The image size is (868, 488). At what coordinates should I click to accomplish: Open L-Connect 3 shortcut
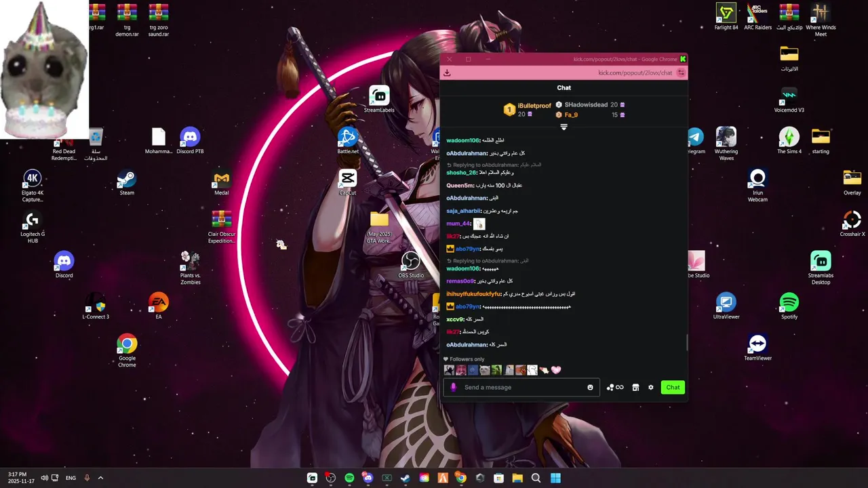(96, 307)
